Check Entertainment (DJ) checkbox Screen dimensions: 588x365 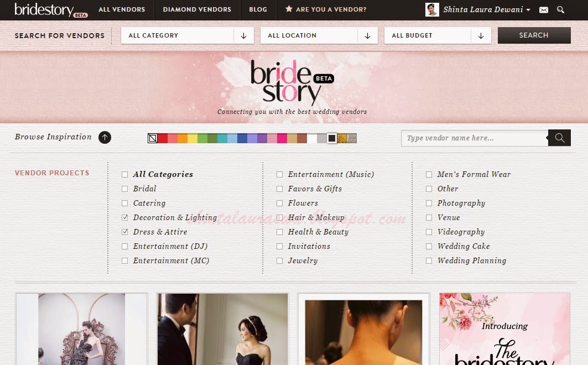(x=125, y=246)
